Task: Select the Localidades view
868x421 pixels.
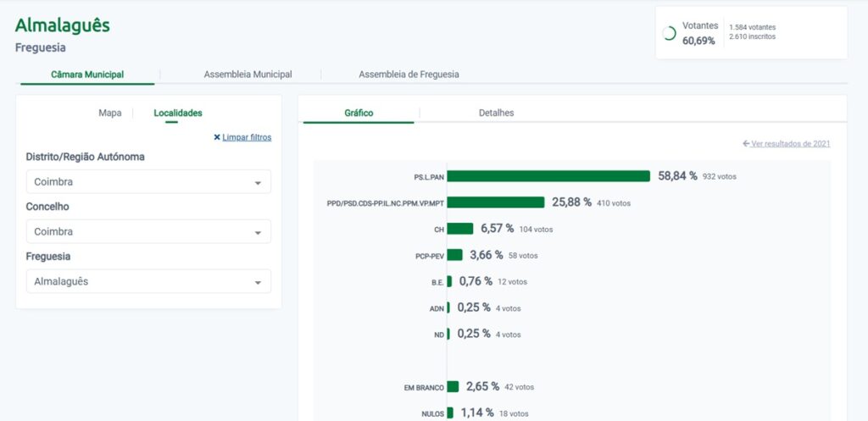Action: click(178, 113)
